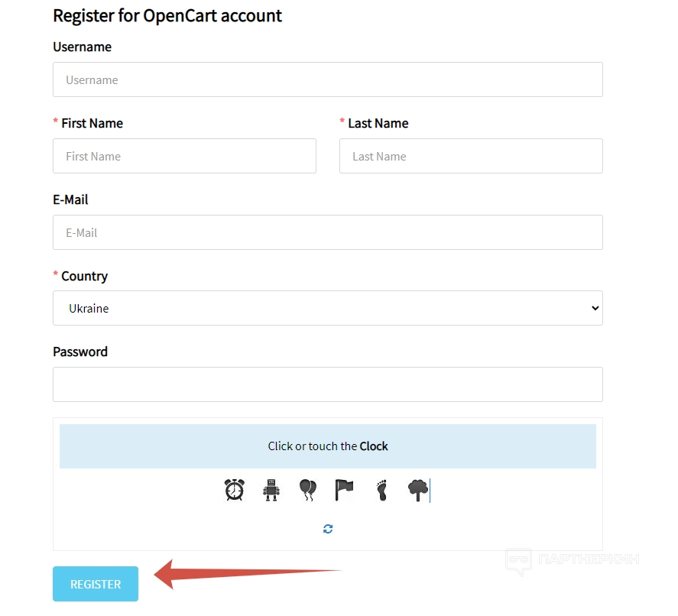Focus the Username input field
Viewport: 678px width, 616px height.
pyautogui.click(x=327, y=79)
